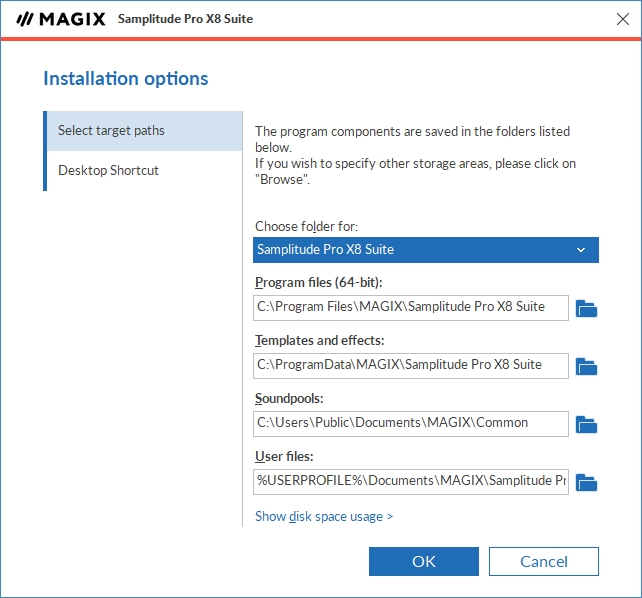The image size is (642, 598).
Task: Click the "User files:" field label
Action: tap(285, 456)
